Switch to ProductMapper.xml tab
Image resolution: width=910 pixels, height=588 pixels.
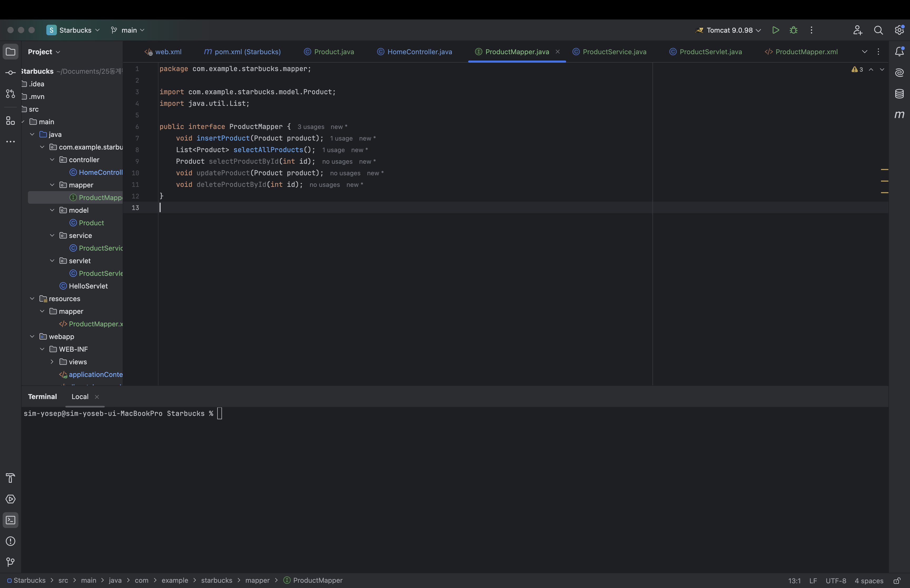[802, 52]
